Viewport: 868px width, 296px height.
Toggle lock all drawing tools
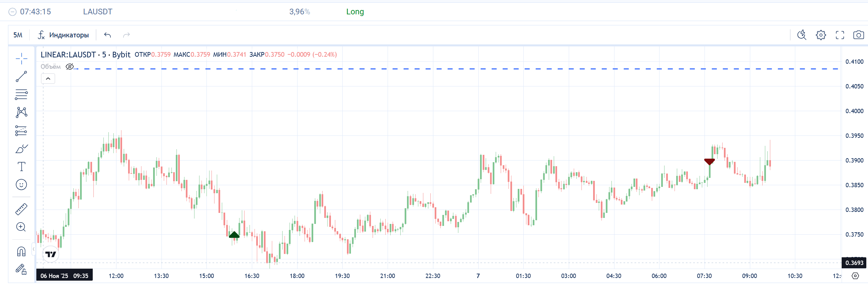pos(21,269)
